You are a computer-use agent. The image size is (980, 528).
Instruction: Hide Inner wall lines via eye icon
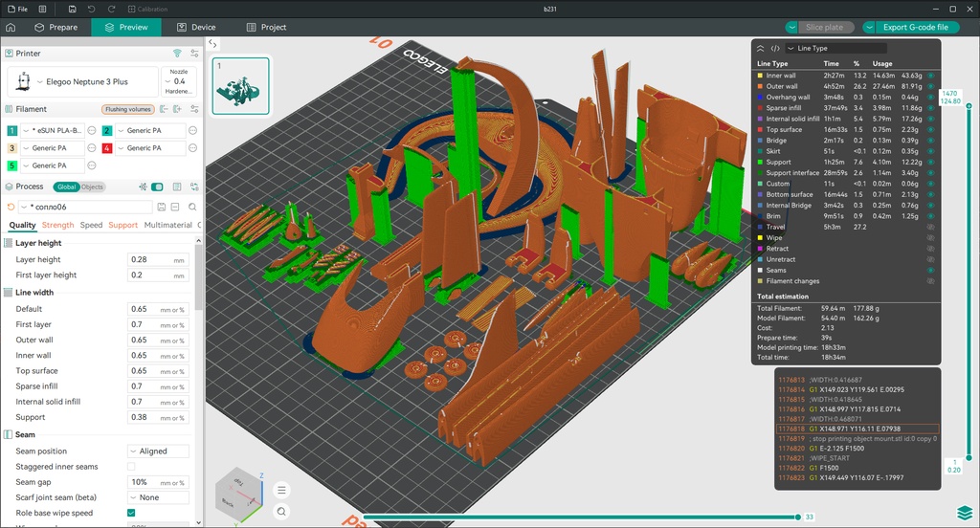(x=930, y=76)
